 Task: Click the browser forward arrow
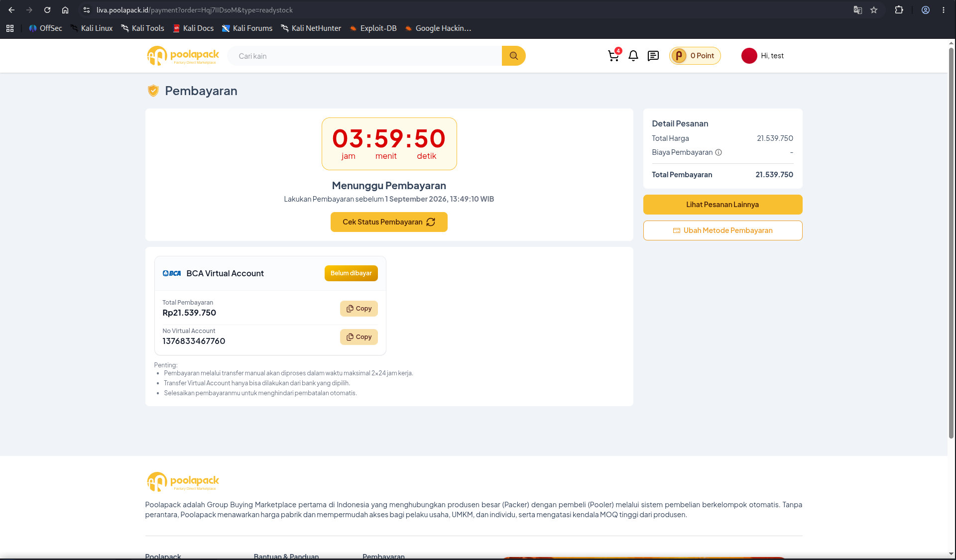point(29,10)
